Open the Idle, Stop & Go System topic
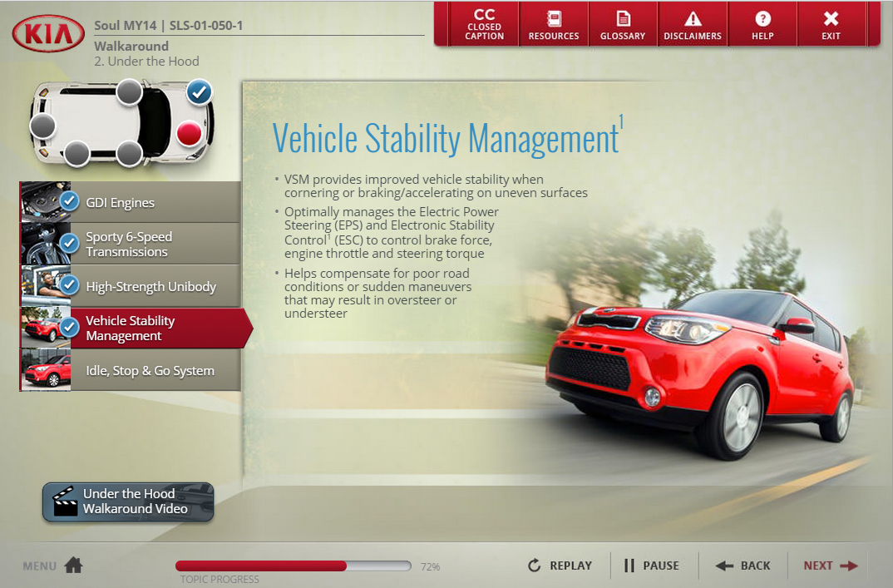Screen dimensions: 893x588 click(x=131, y=370)
